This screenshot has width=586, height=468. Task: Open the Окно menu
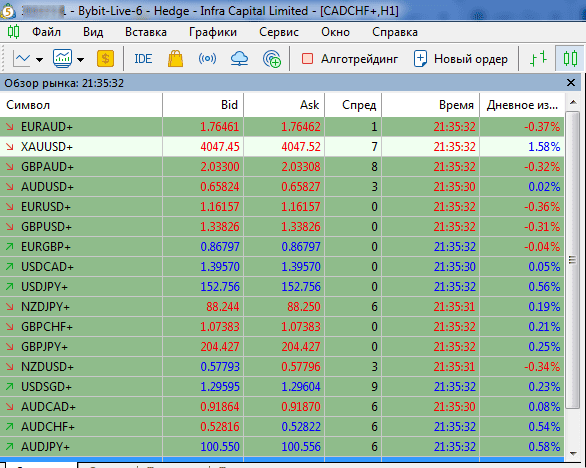click(x=335, y=32)
